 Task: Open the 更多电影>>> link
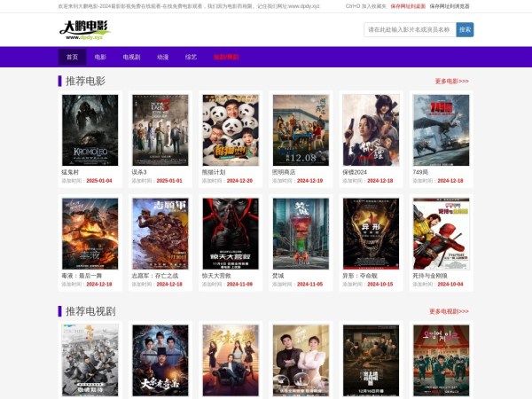point(451,81)
